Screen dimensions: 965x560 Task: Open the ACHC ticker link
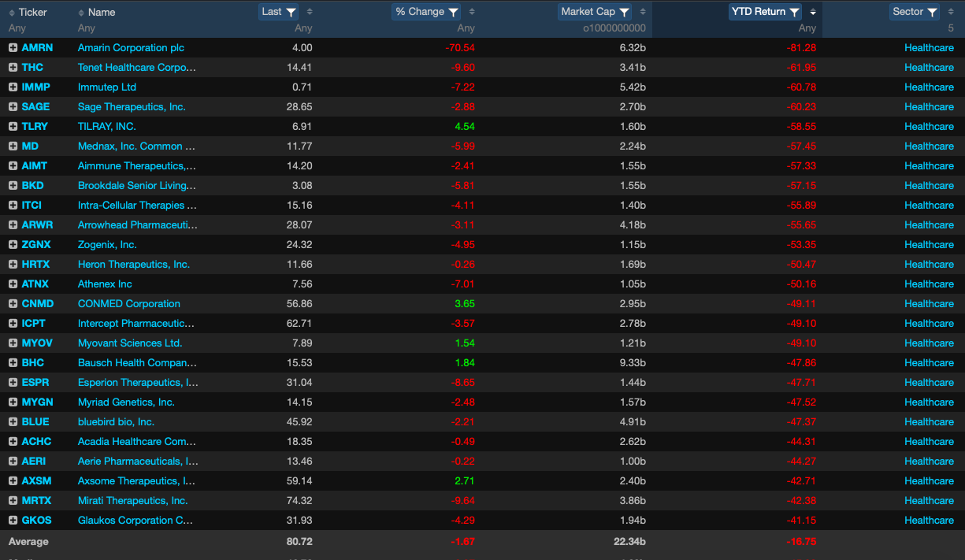[36, 442]
